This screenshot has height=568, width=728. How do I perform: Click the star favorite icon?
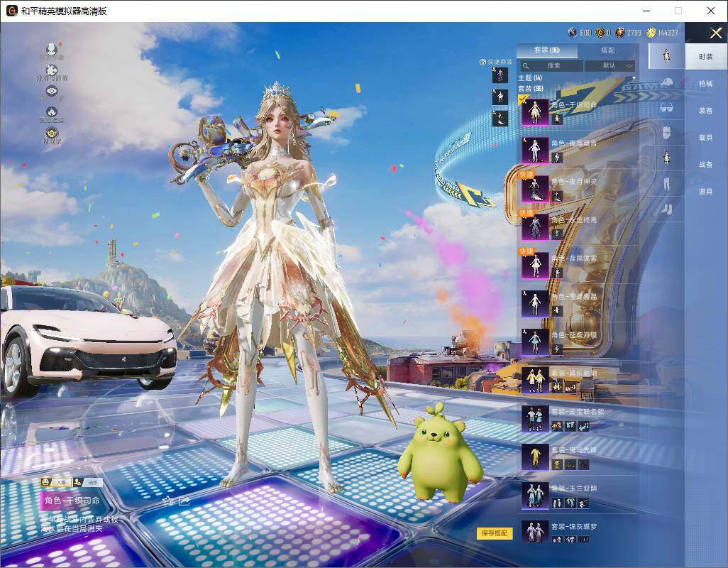tap(169, 501)
